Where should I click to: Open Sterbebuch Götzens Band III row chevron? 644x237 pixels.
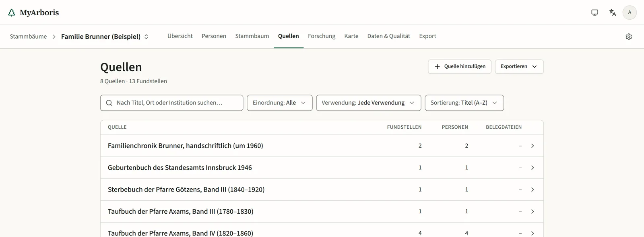(533, 190)
